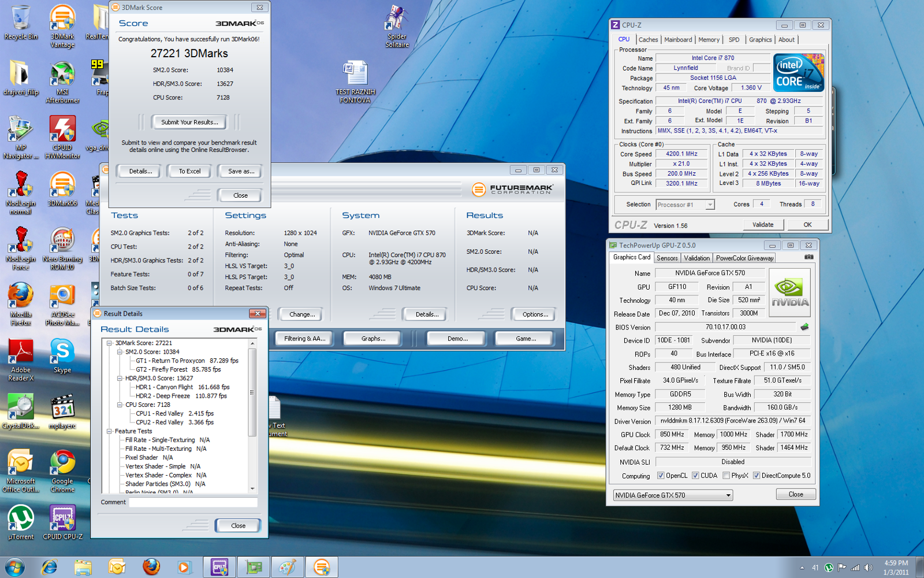The height and width of the screenshot is (578, 924).
Task: Launch Nero Burning ROM 10 shortcut
Action: pos(62,248)
